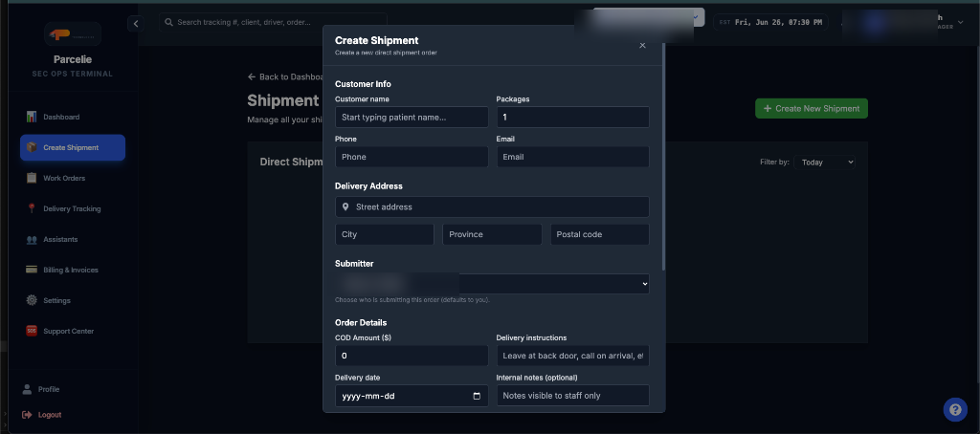Viewport: 980px width, 434px height.
Task: Click the Email input field
Action: click(x=572, y=157)
